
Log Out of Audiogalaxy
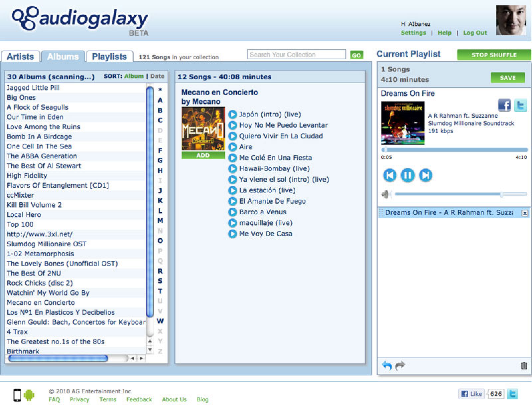click(475, 33)
